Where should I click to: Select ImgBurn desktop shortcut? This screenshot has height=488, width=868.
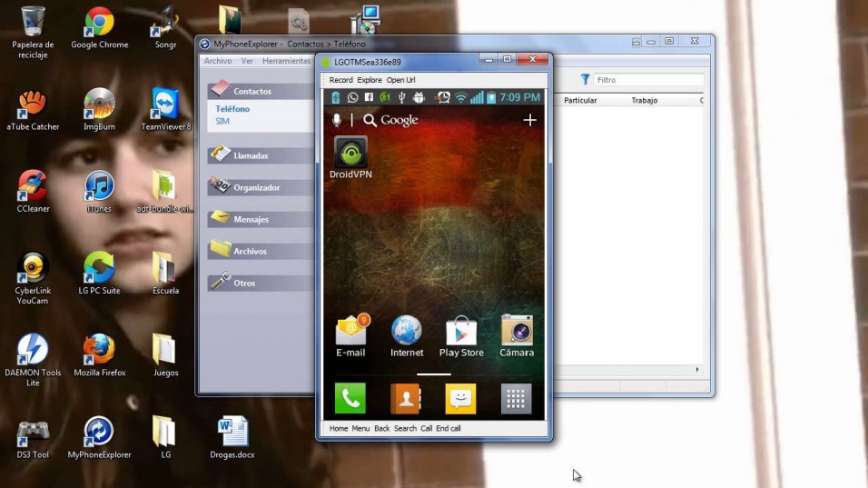pos(100,110)
